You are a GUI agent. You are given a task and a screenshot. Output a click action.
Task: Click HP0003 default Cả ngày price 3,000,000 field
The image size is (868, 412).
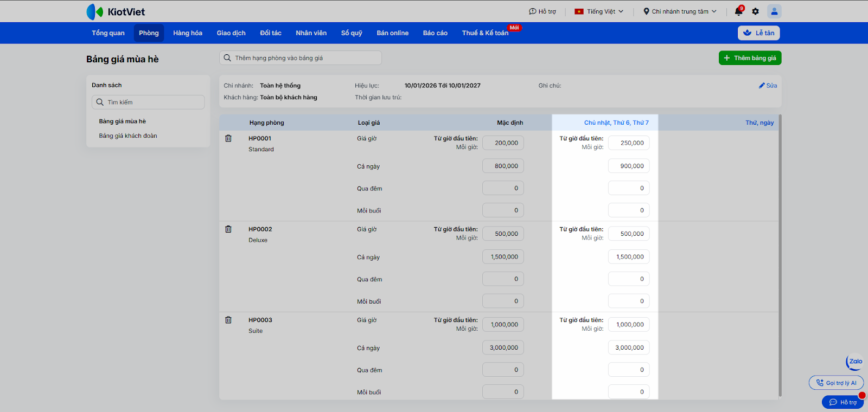(503, 347)
